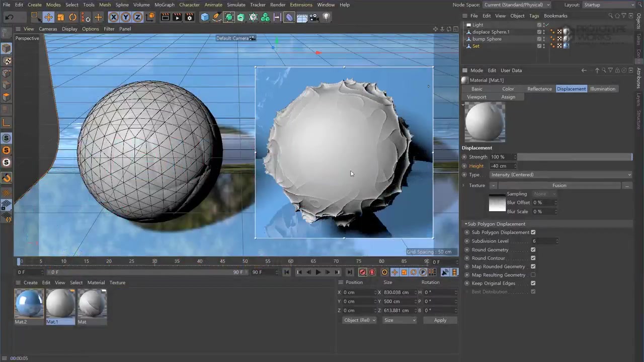The height and width of the screenshot is (362, 644).
Task: Open the Layout Startup dropdown
Action: point(609,5)
